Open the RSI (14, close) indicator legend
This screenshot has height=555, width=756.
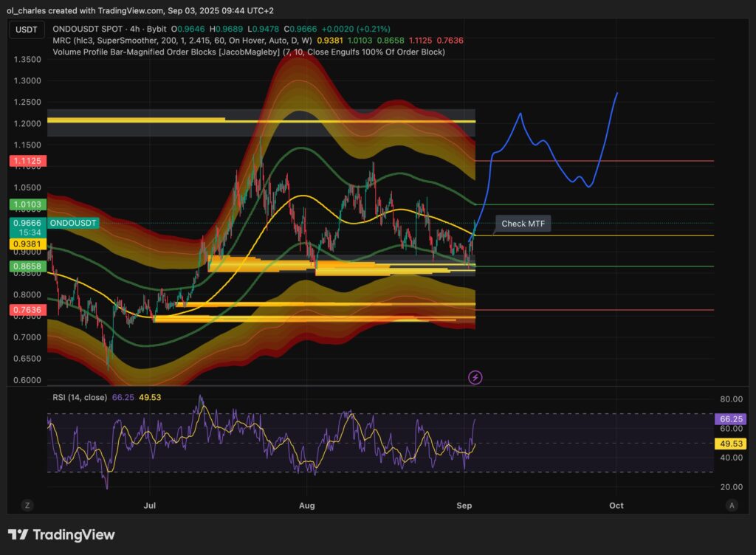[80, 397]
